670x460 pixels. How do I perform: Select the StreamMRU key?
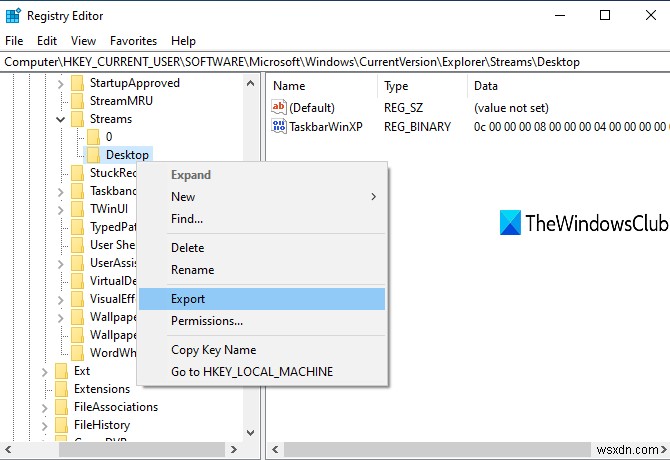click(121, 101)
